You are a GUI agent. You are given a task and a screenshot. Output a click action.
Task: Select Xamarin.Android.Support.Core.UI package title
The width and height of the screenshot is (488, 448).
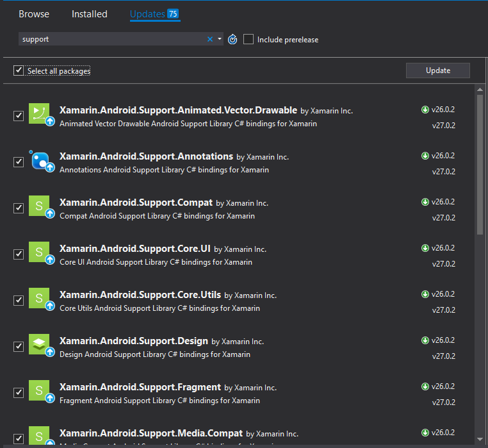135,248
